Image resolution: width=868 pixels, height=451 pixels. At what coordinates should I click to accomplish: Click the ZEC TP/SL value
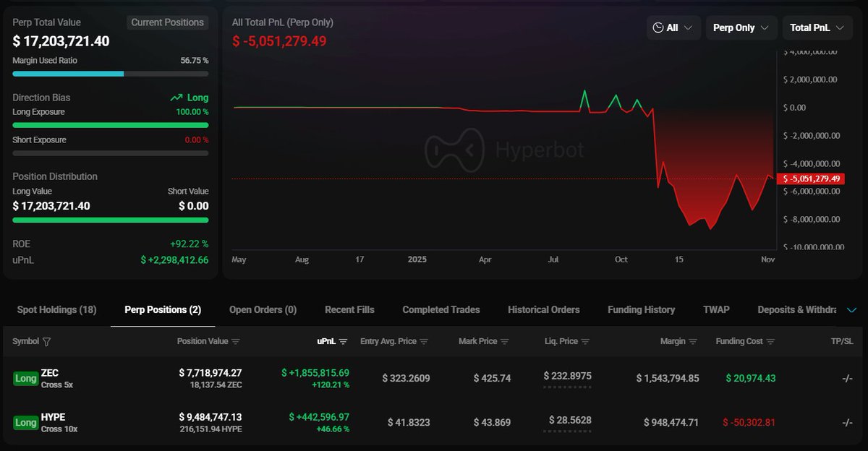847,379
